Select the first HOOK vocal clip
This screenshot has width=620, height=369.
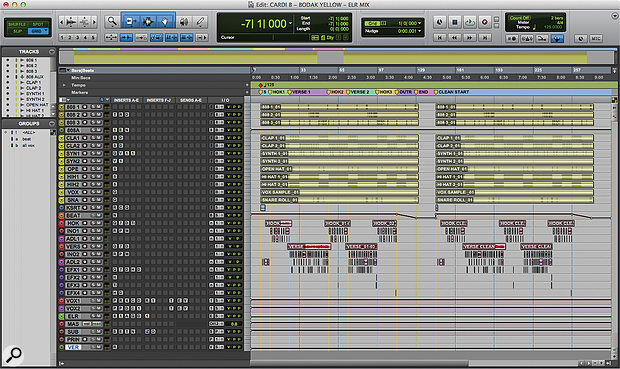pyautogui.click(x=279, y=223)
